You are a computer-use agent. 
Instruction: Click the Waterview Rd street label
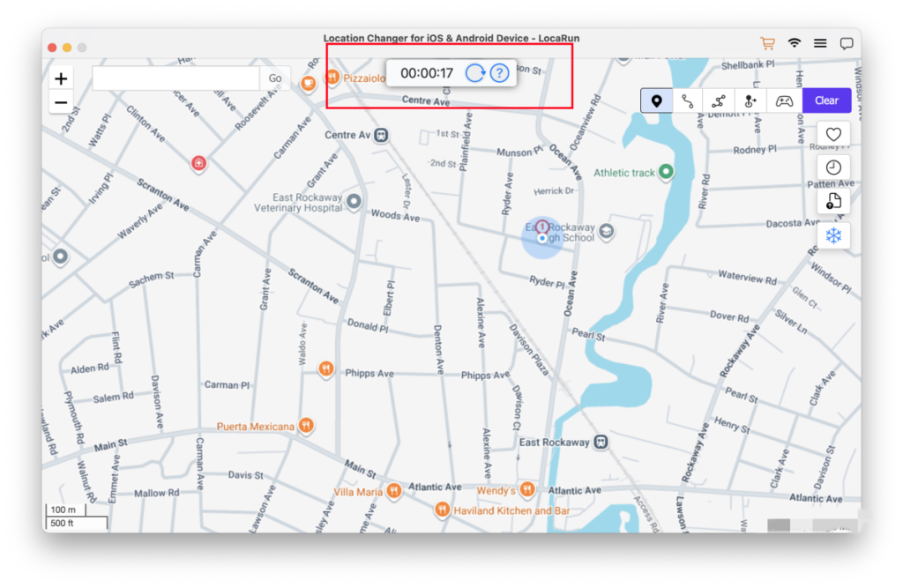pyautogui.click(x=748, y=277)
